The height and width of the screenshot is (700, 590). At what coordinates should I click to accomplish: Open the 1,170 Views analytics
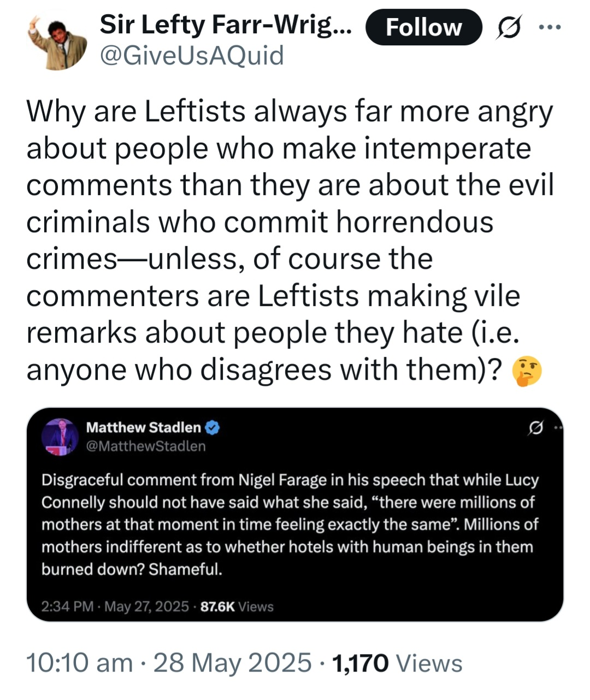tap(397, 663)
